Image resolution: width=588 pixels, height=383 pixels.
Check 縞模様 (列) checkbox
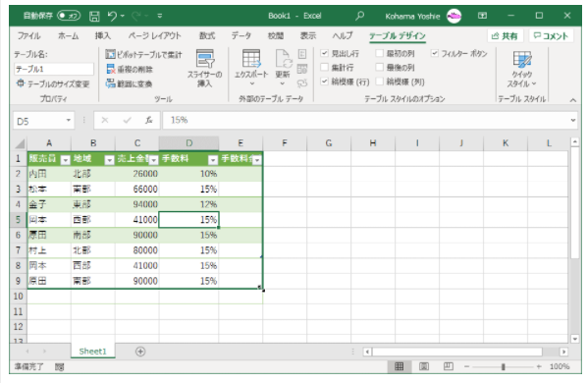380,82
